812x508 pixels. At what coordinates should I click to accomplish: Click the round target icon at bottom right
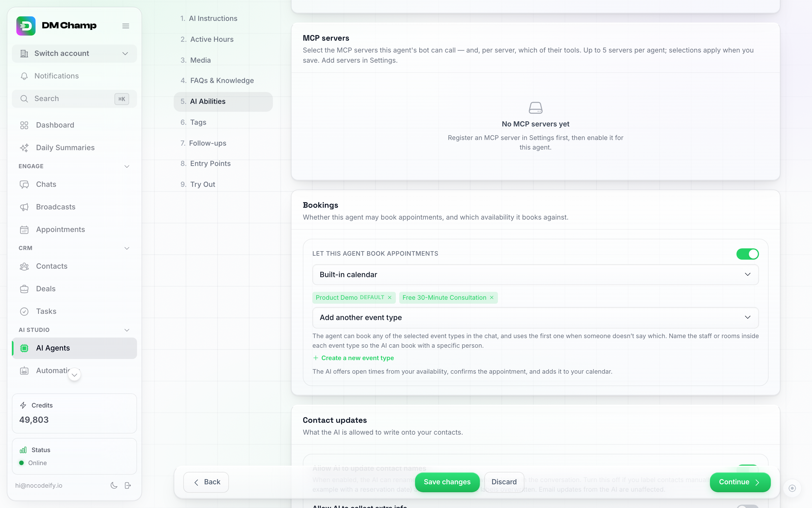pyautogui.click(x=792, y=488)
